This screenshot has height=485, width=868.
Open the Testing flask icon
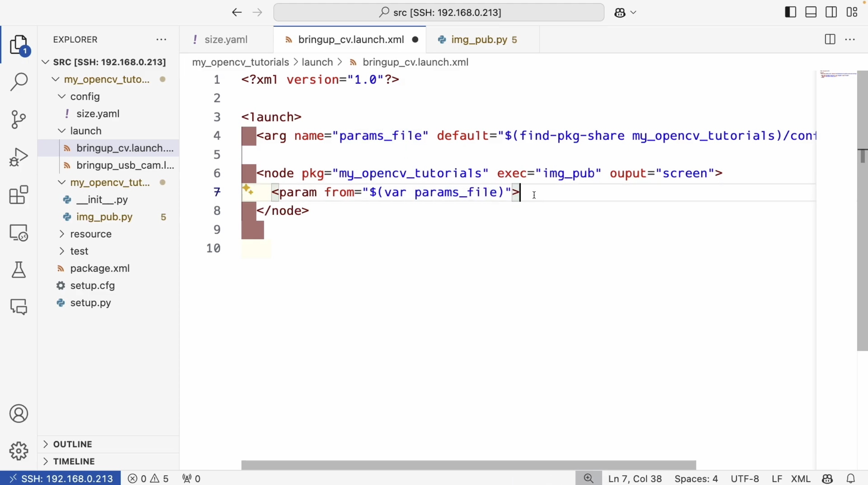coord(19,270)
